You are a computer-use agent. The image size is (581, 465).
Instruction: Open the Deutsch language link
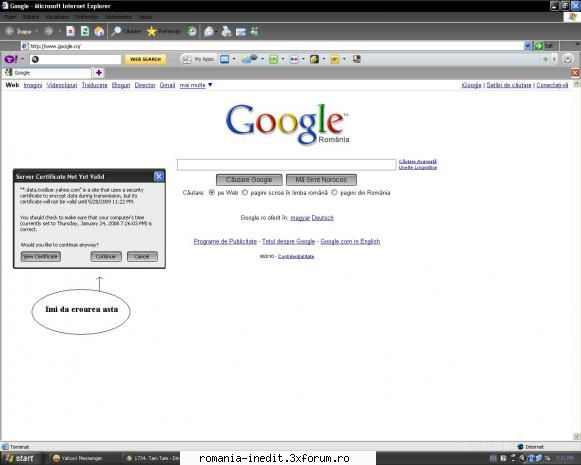[x=322, y=218]
